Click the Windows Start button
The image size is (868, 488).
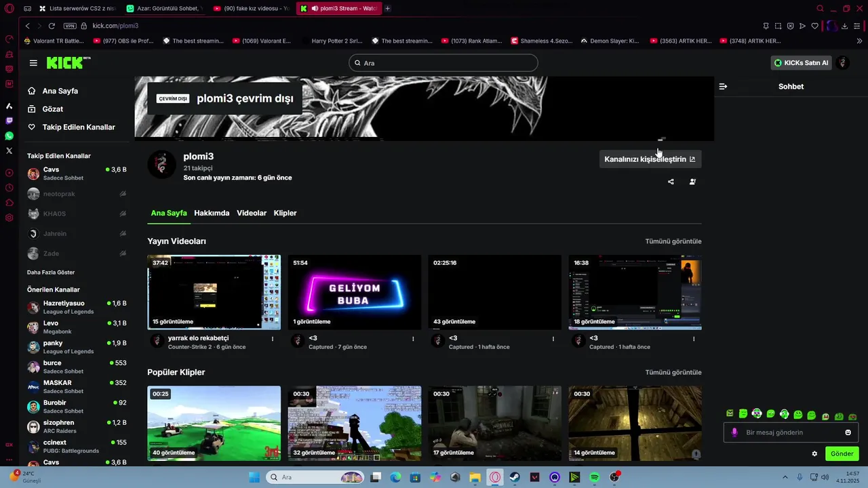254,477
